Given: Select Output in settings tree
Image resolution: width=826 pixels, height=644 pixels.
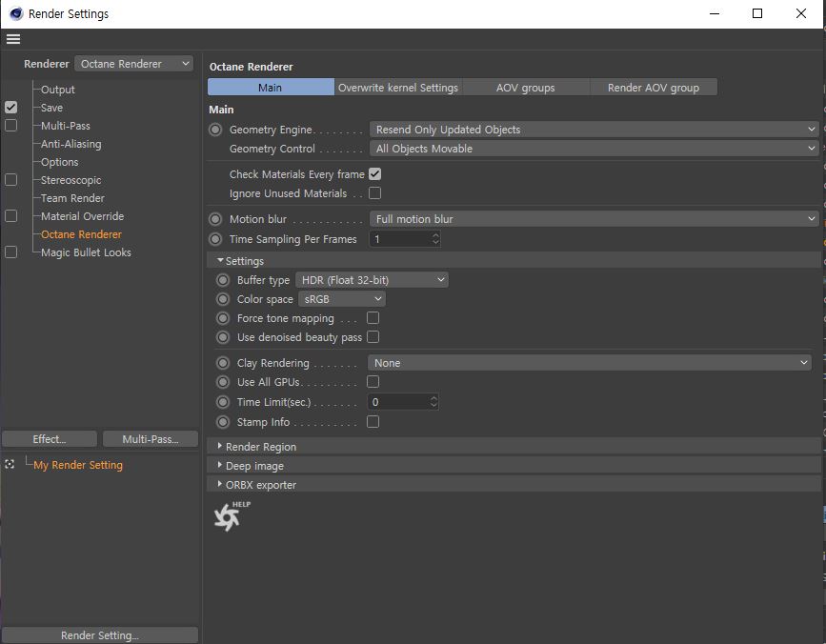Looking at the screenshot, I should [58, 90].
